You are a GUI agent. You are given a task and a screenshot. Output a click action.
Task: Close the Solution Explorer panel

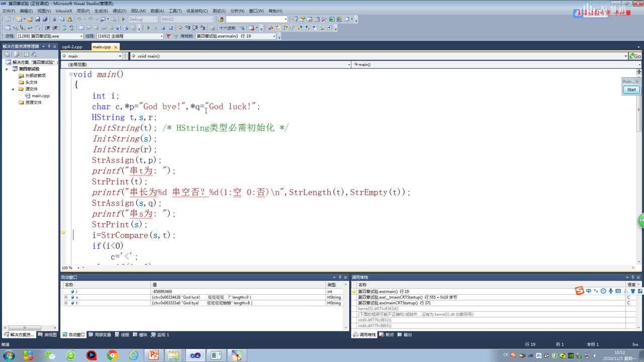pos(55,46)
